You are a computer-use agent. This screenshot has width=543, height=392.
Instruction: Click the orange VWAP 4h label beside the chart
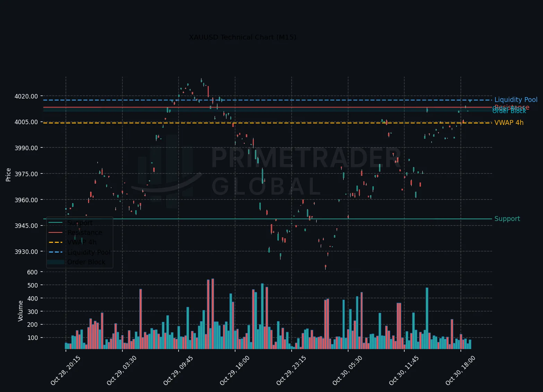509,123
